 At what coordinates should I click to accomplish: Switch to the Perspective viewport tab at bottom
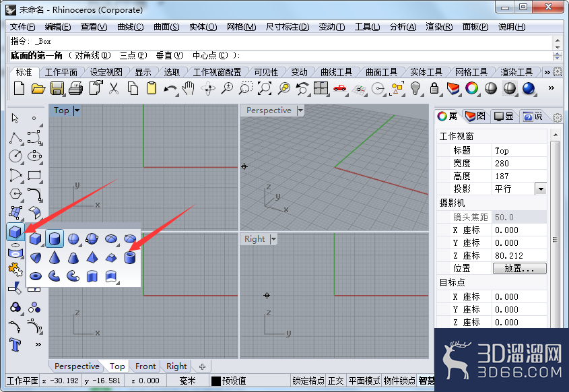(77, 366)
